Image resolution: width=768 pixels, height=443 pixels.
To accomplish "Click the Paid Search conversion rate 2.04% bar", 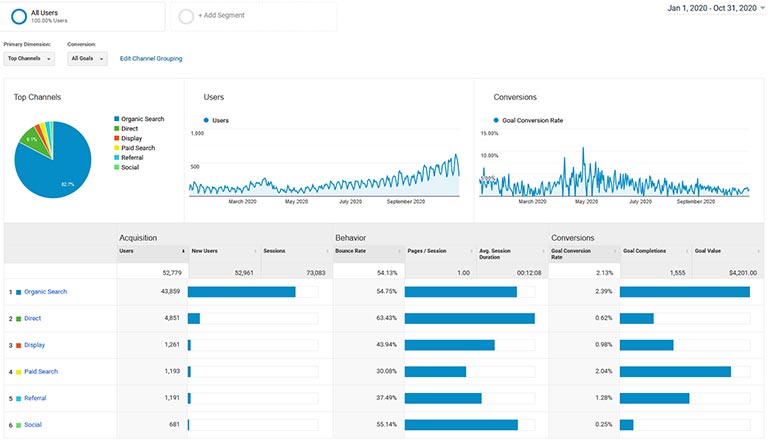I will click(x=675, y=371).
